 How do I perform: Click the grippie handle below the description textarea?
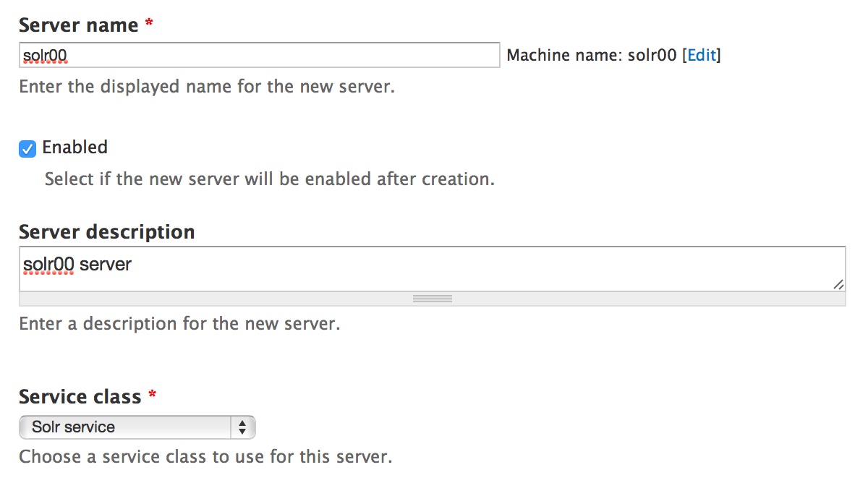click(x=433, y=299)
